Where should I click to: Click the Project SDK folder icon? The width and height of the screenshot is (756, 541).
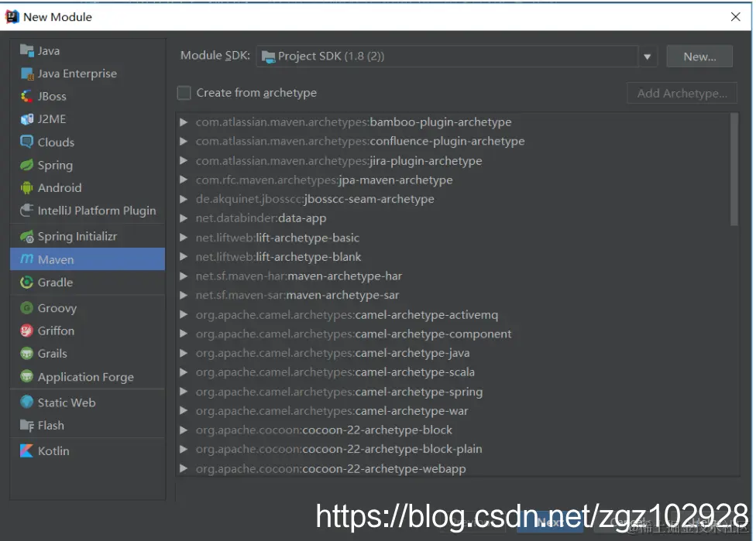tap(268, 56)
